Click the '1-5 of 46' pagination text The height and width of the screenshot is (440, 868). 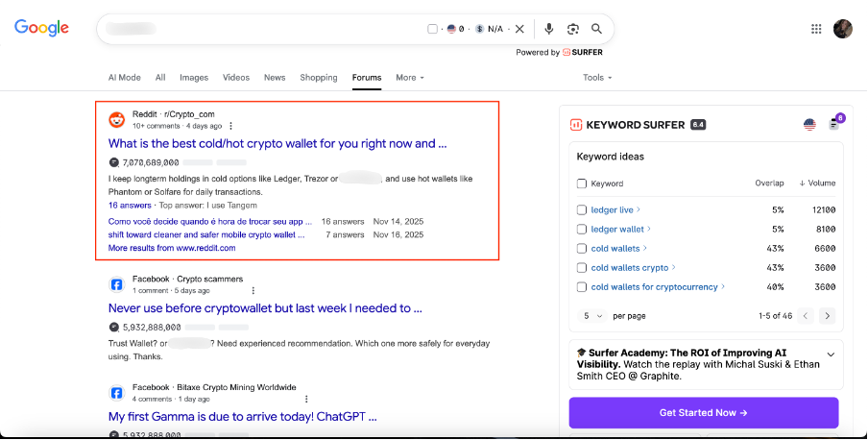coord(775,316)
